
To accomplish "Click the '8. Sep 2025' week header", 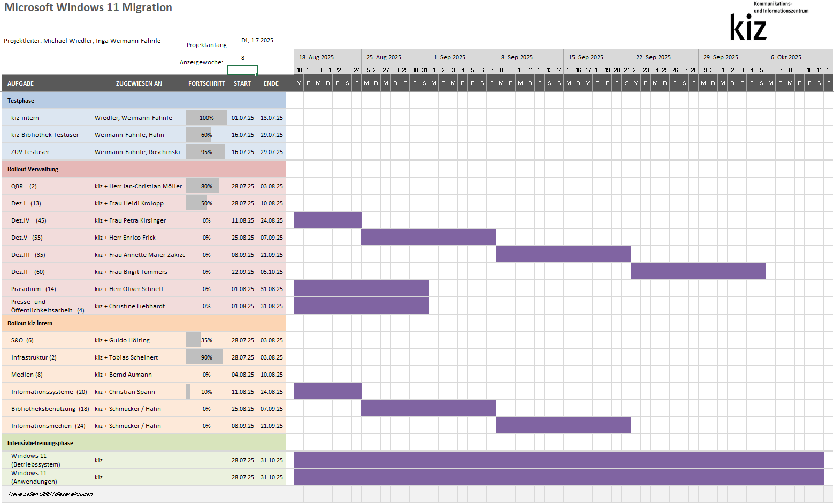I will pyautogui.click(x=530, y=57).
